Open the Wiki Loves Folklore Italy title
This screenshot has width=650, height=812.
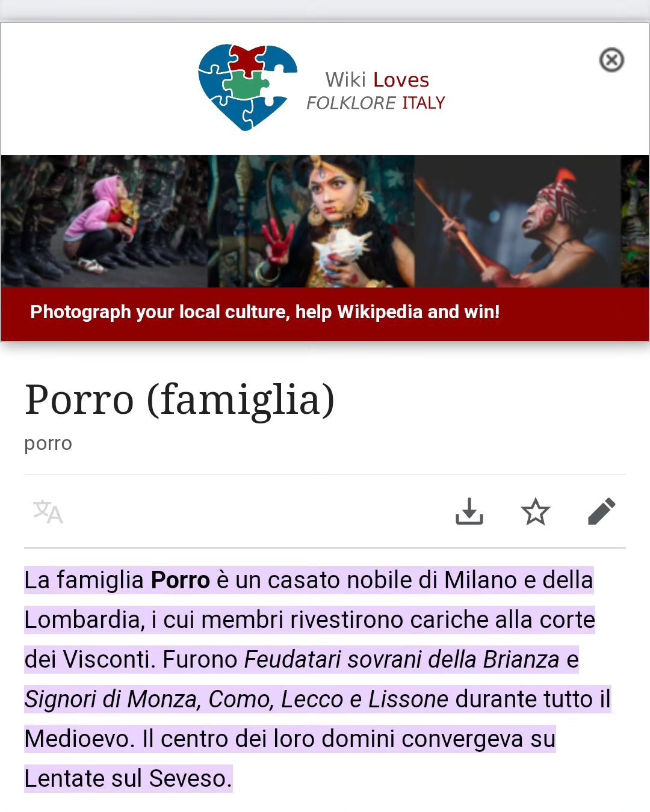click(376, 91)
